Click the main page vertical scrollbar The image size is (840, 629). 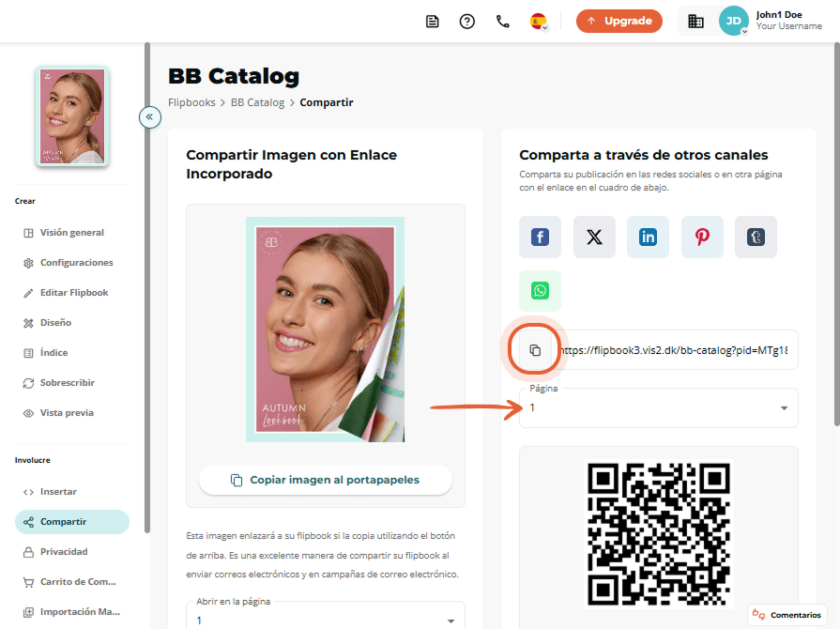click(837, 235)
